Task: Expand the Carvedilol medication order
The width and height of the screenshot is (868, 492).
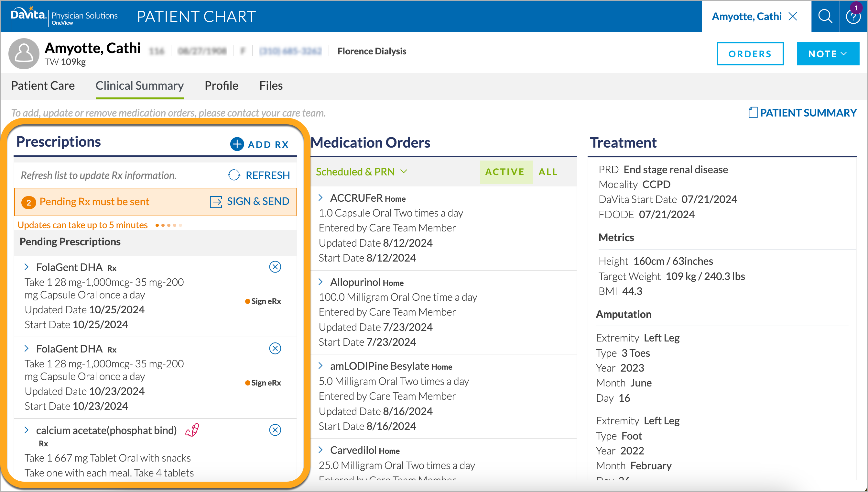Action: coord(321,450)
